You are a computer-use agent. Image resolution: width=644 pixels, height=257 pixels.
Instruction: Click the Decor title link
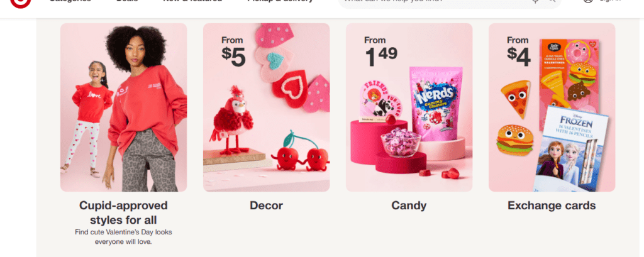pos(266,205)
